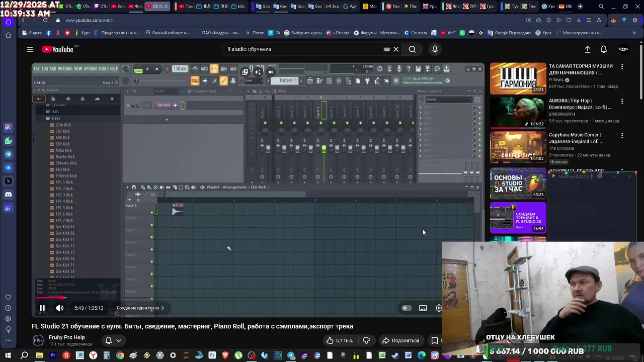Open options menu for Capybara Music Corner video

tap(622, 135)
